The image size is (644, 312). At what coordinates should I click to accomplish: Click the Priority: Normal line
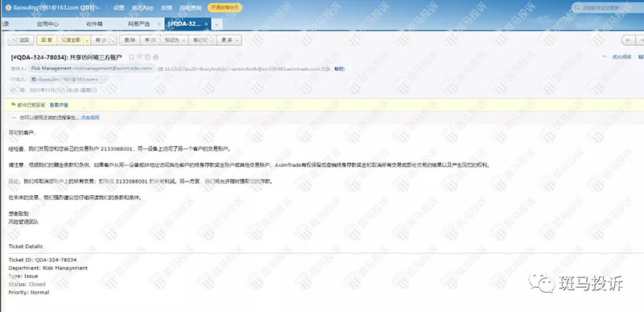tap(29, 293)
